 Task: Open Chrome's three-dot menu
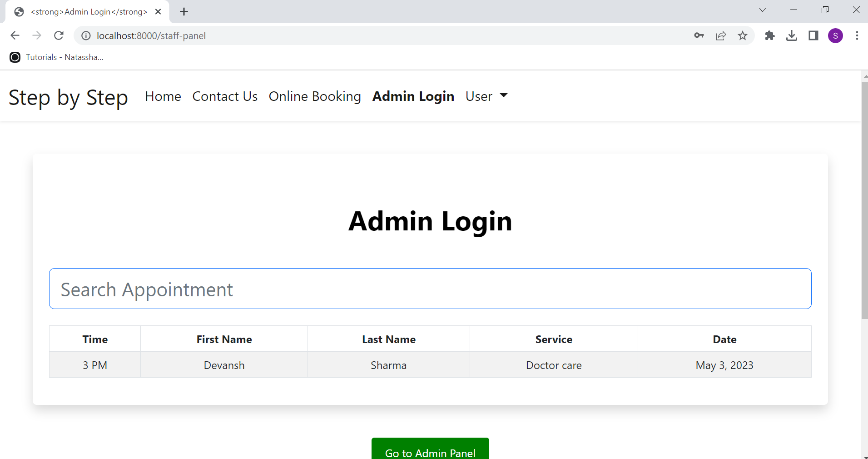857,35
